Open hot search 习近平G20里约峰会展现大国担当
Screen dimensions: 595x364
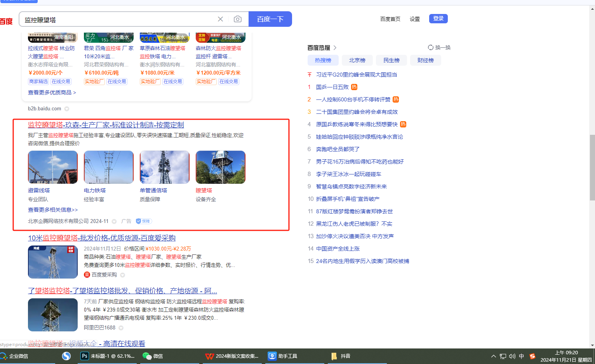tap(357, 75)
